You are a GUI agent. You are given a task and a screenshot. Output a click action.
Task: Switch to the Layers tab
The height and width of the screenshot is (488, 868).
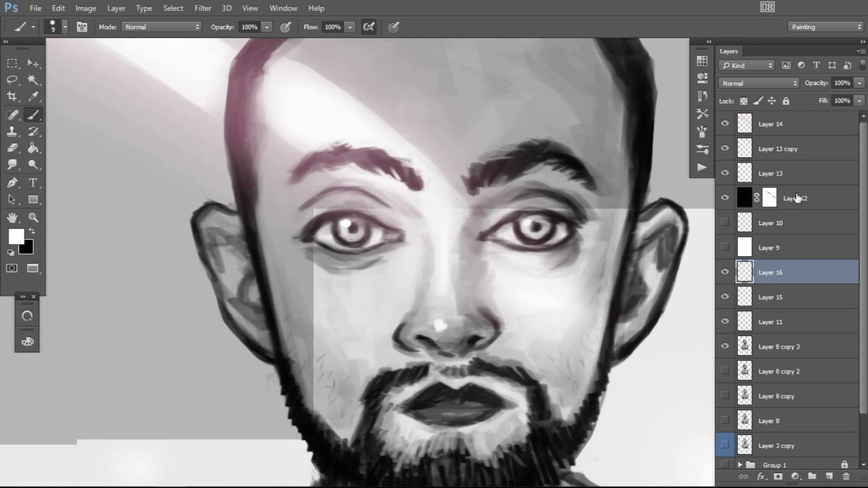(x=728, y=51)
